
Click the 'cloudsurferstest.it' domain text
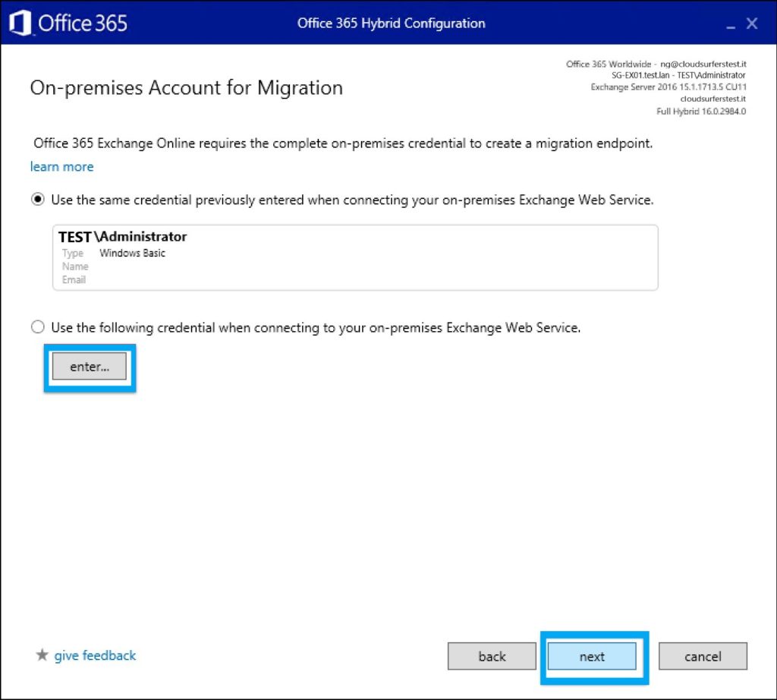point(713,99)
